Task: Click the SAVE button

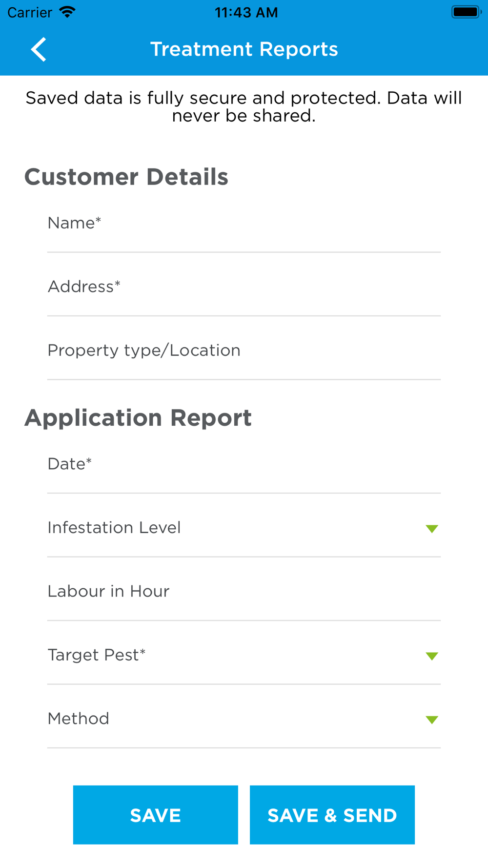Action: 156,815
